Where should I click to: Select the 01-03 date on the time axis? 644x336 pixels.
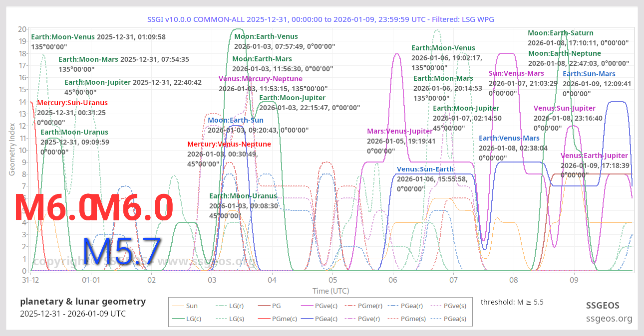click(x=212, y=280)
